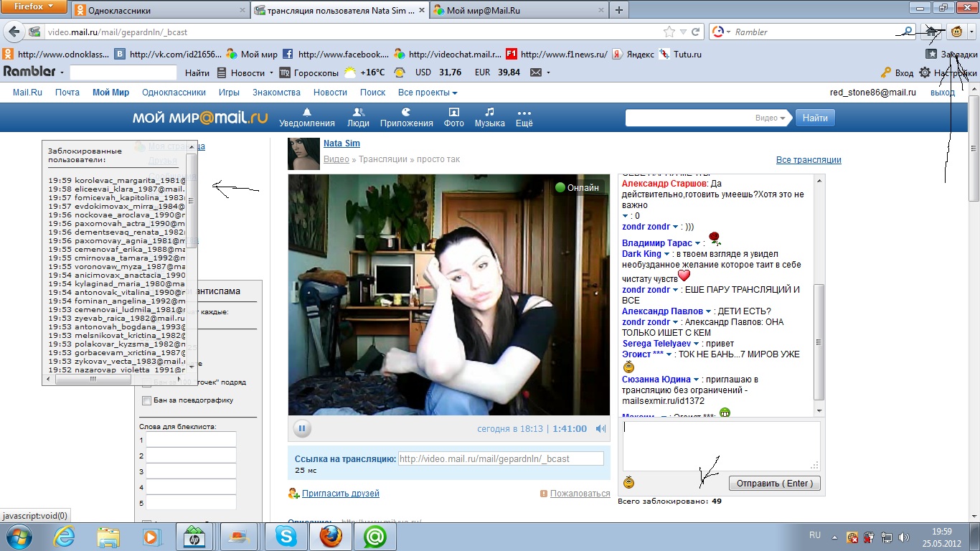Show weather +16°C in Rambler toolbar
980x551 pixels.
364,72
